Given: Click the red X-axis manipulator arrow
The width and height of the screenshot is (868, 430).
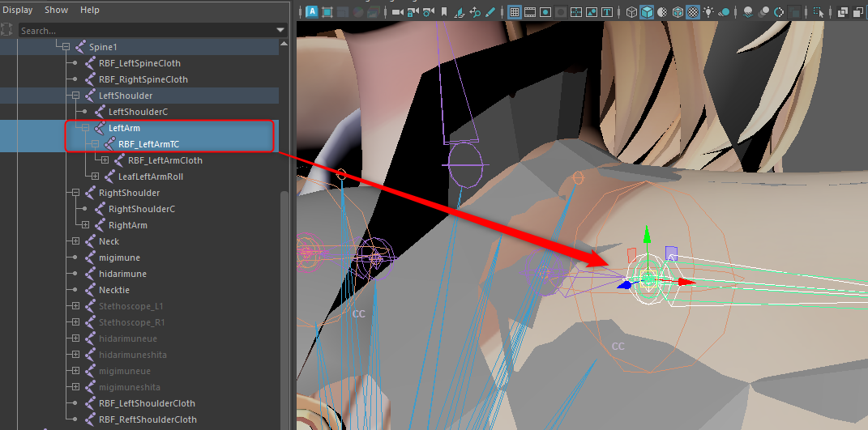Looking at the screenshot, I should (686, 282).
